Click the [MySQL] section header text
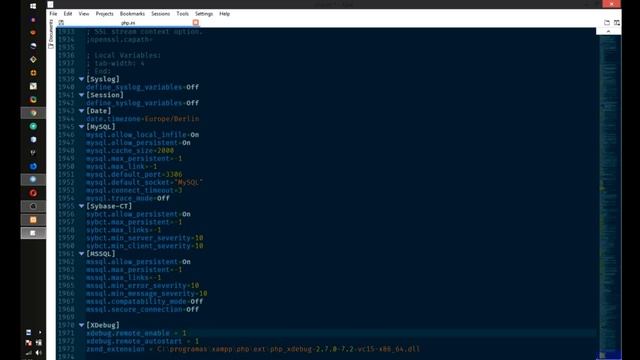 coord(101,127)
